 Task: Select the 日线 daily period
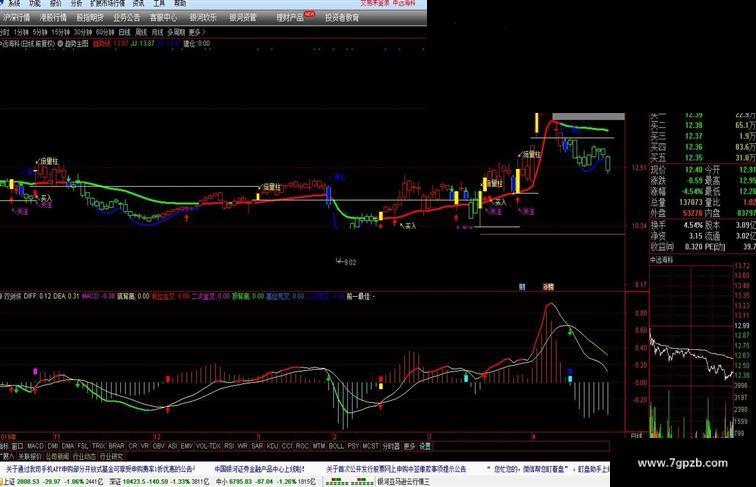coord(124,32)
